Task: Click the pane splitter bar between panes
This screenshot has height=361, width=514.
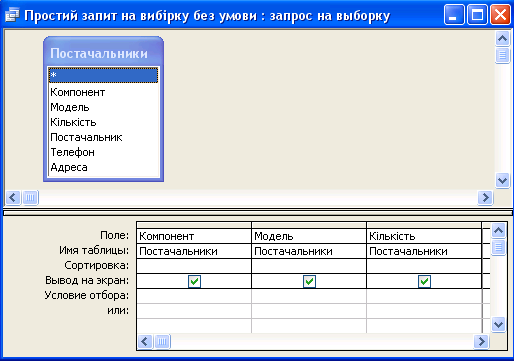Action: (x=257, y=213)
